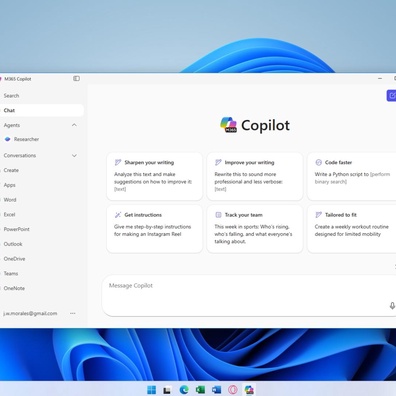Image resolution: width=396 pixels, height=396 pixels.
Task: Click the M365 Copilot title bar icon
Action: tap(1, 79)
